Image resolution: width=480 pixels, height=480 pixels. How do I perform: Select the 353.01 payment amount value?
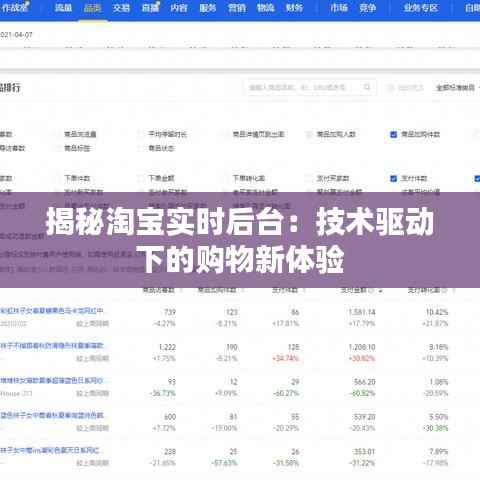[364, 452]
